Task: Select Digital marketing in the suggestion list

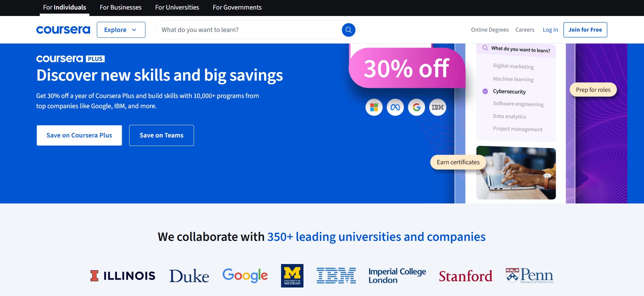Action: click(x=514, y=66)
